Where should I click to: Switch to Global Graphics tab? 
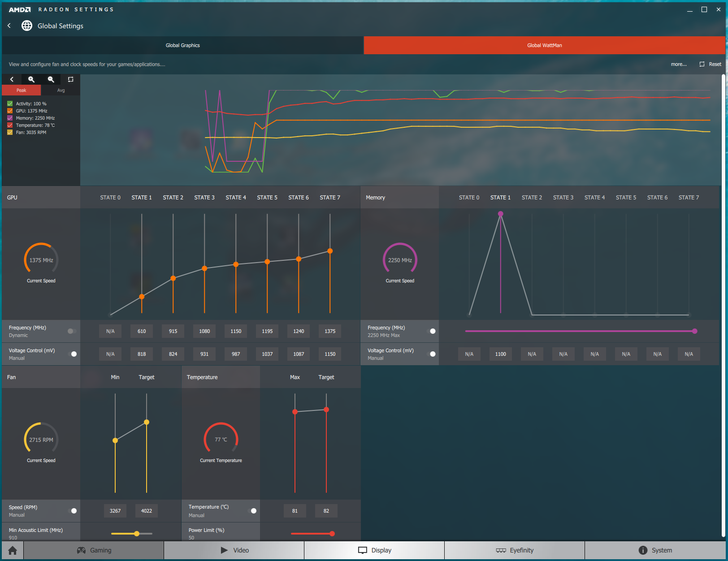[182, 45]
